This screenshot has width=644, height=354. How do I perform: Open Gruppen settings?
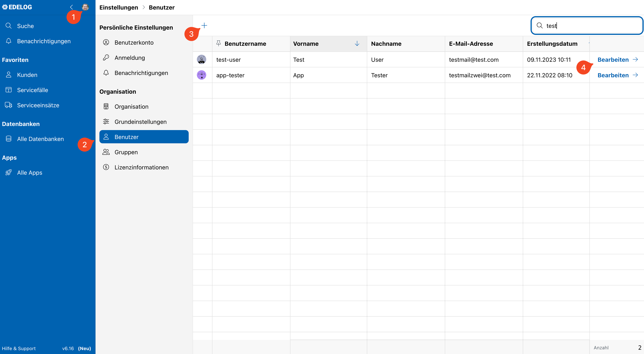[144, 152]
